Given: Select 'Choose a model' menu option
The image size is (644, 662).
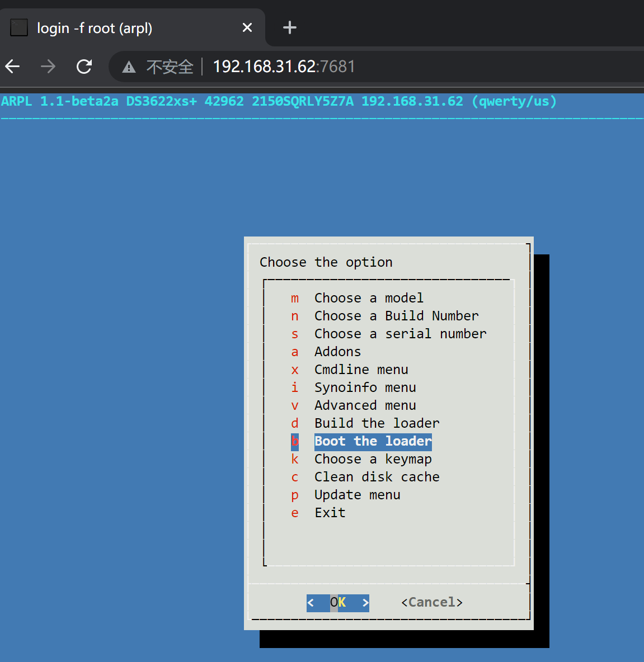Looking at the screenshot, I should point(369,297).
